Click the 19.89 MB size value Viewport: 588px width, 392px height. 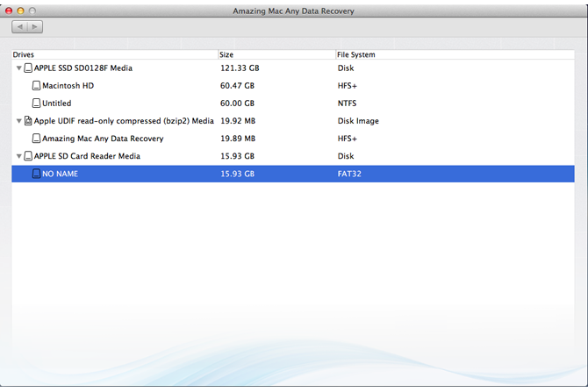point(238,139)
